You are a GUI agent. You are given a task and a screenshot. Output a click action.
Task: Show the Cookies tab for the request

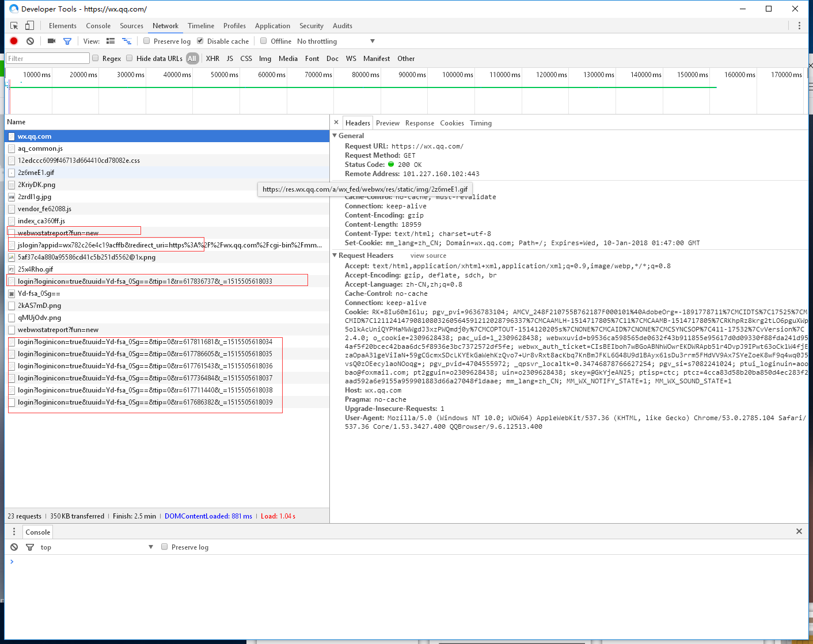[452, 123]
